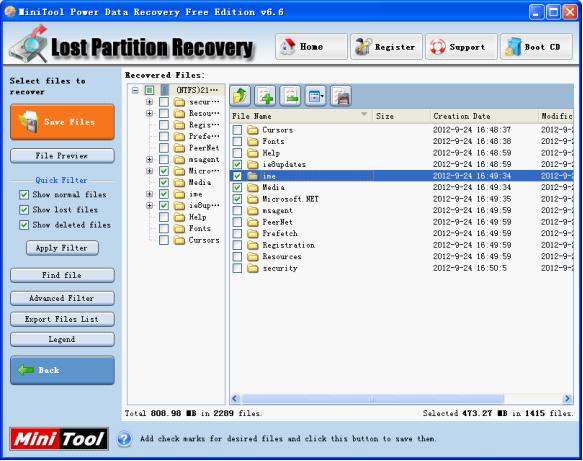
Task: Uncheck the Media checkbox in the tree
Action: pyautogui.click(x=164, y=183)
